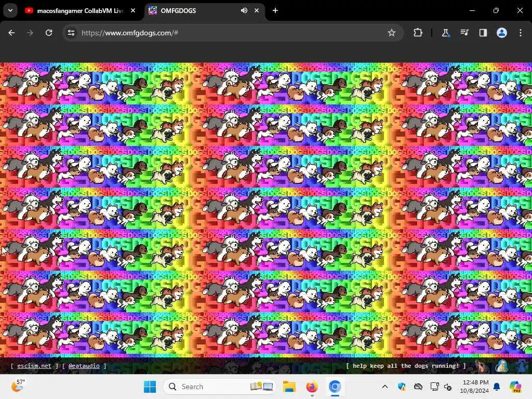Image resolution: width=532 pixels, height=399 pixels.
Task: Click the forward navigation arrow
Action: (30, 33)
